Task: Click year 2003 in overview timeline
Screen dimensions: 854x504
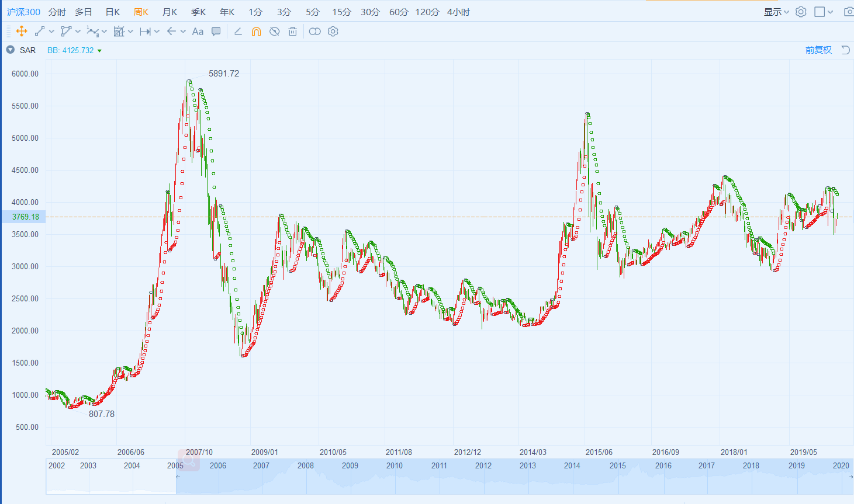Action: click(88, 465)
